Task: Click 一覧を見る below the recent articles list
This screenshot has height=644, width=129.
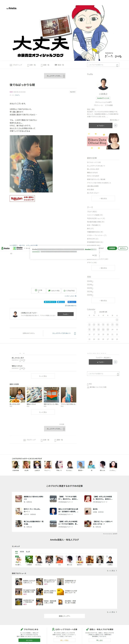Action: (103, 198)
